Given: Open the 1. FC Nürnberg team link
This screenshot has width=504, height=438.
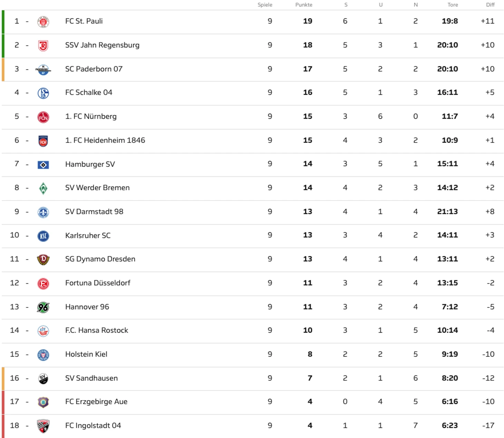Looking at the screenshot, I should click(x=91, y=116).
